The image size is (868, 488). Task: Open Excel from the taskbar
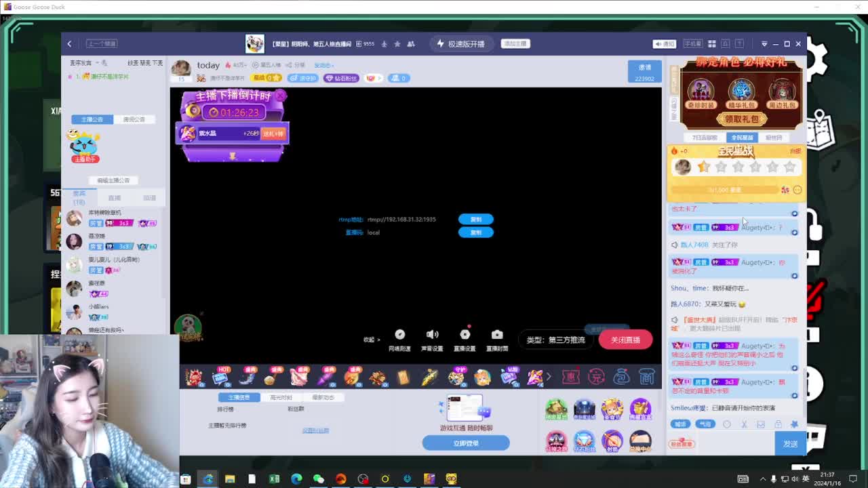[x=274, y=479]
